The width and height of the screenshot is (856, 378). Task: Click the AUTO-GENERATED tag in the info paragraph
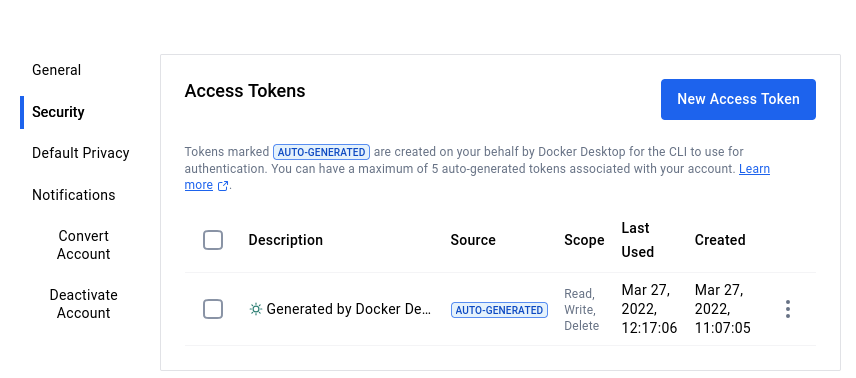pyautogui.click(x=322, y=152)
